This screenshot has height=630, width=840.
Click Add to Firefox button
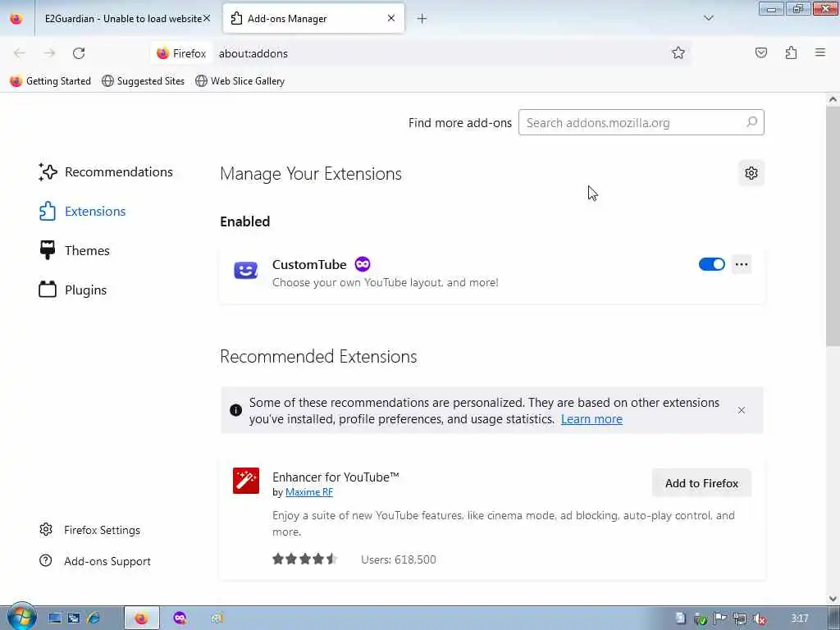point(701,483)
